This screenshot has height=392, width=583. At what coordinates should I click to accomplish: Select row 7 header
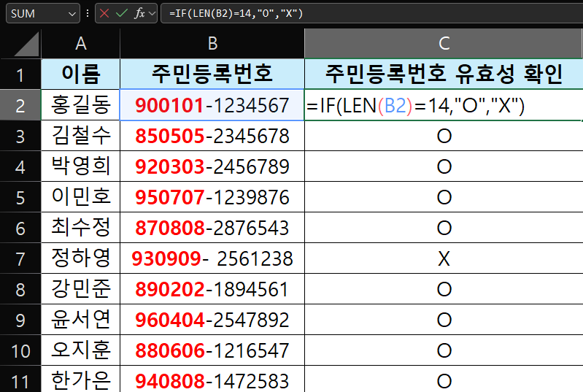click(x=20, y=258)
